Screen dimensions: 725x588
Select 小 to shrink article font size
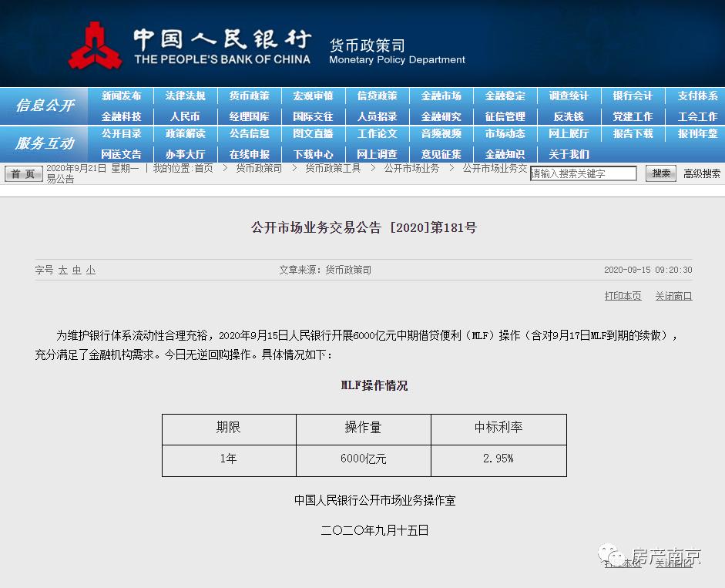[x=90, y=270]
